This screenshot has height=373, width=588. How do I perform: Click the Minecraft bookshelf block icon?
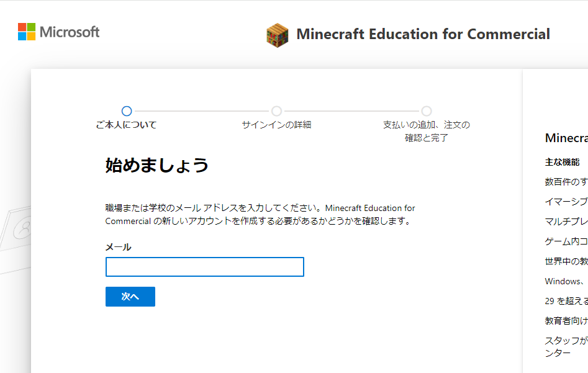pyautogui.click(x=278, y=35)
